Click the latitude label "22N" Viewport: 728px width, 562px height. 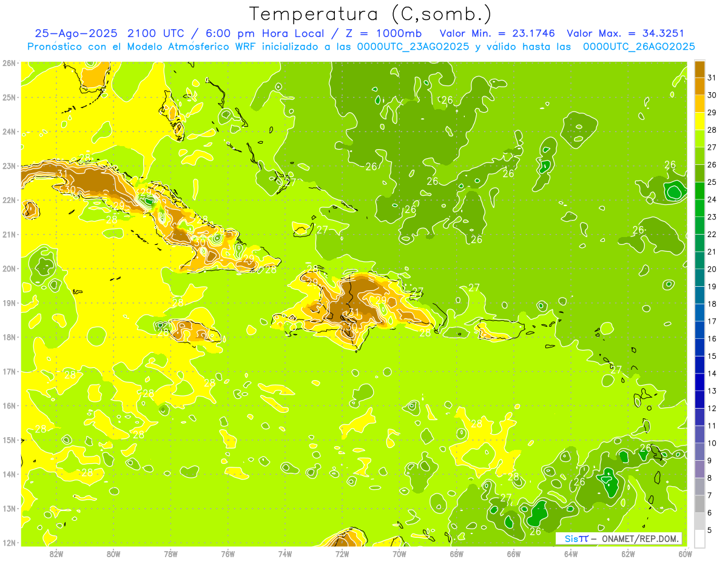pyautogui.click(x=9, y=200)
